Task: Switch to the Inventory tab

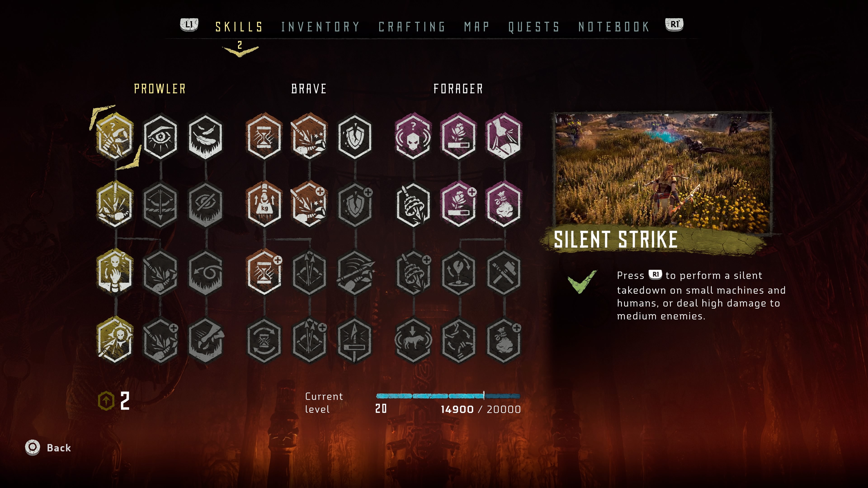Action: [320, 27]
